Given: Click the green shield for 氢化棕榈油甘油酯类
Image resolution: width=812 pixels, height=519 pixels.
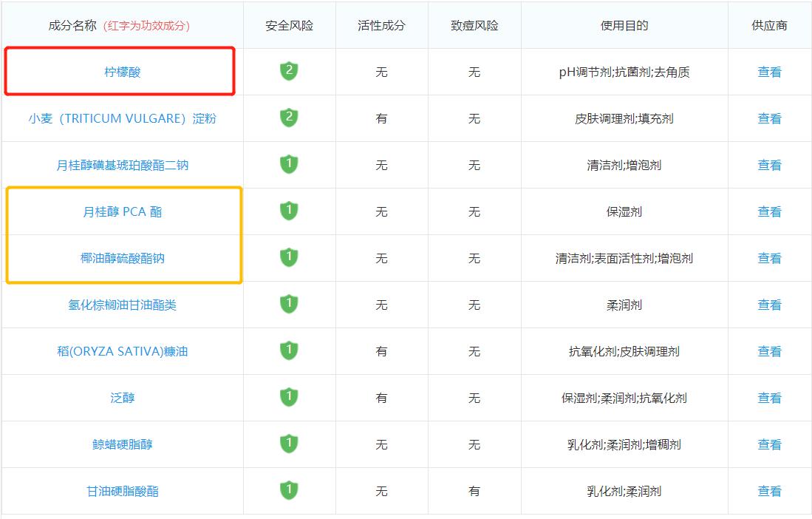Looking at the screenshot, I should coord(290,305).
